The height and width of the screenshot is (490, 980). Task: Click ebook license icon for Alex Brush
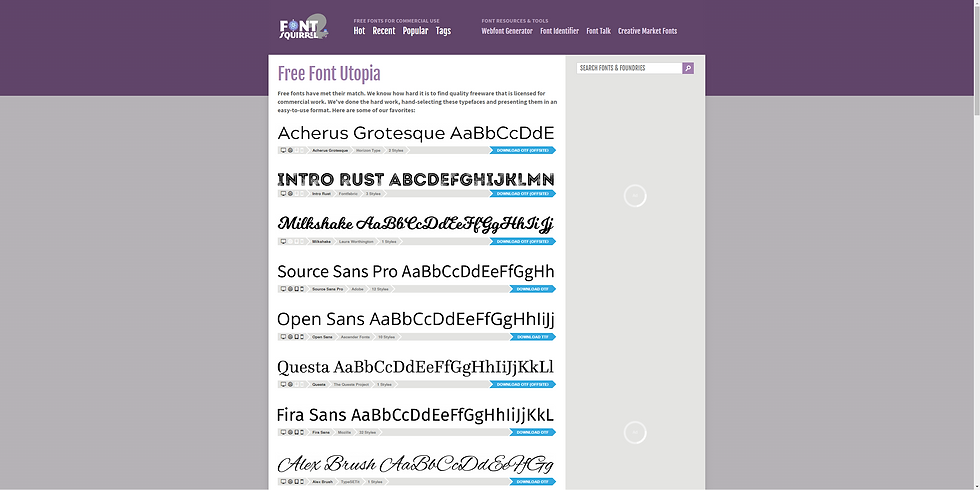297,482
